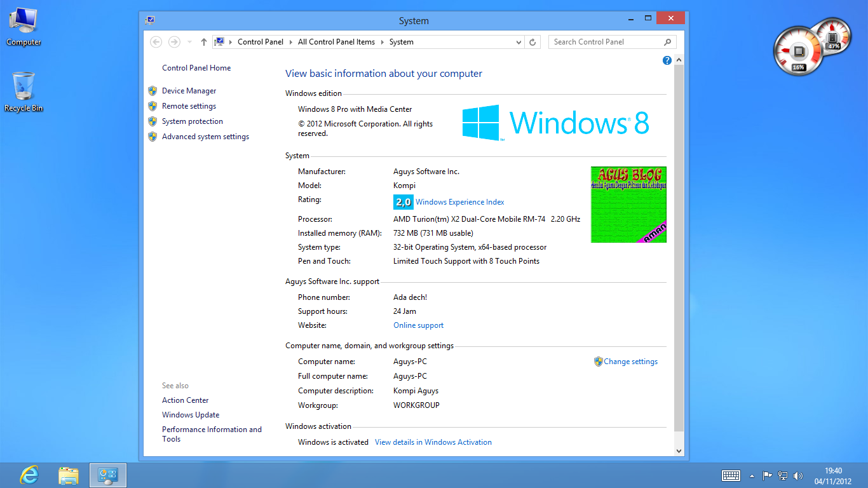This screenshot has width=868, height=488.
Task: Open System protection settings
Action: pyautogui.click(x=193, y=121)
